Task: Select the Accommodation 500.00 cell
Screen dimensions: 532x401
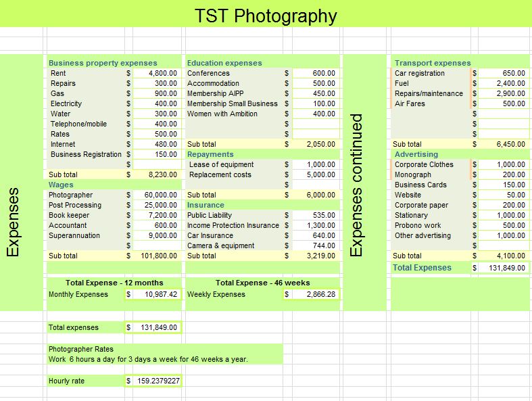Action: 316,83
